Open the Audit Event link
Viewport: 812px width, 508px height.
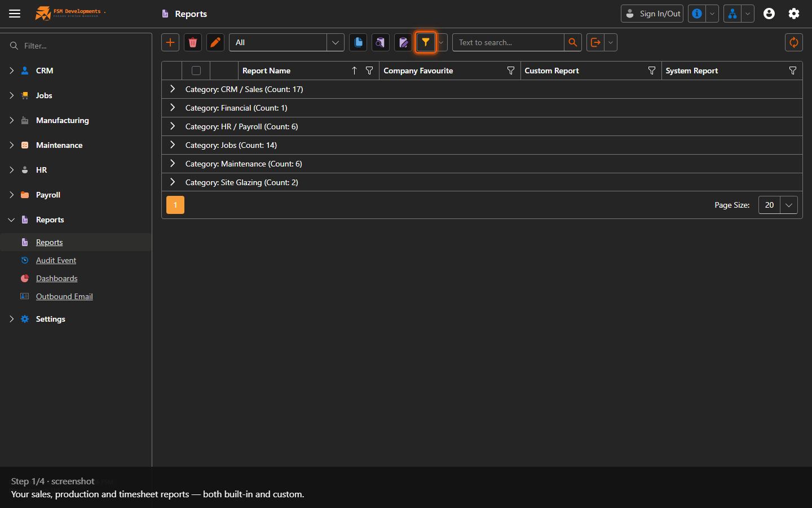[x=56, y=260]
